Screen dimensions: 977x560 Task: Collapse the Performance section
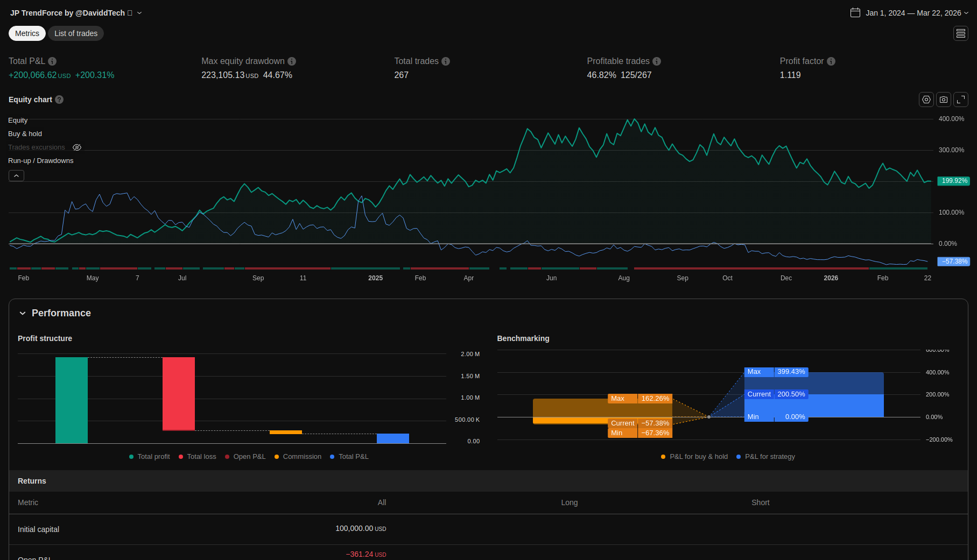pos(23,313)
